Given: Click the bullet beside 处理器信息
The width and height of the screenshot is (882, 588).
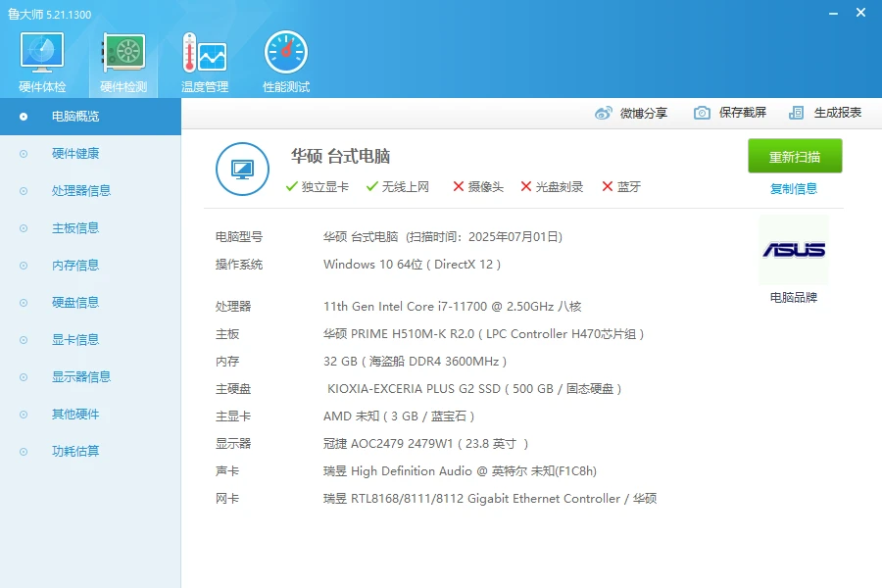Looking at the screenshot, I should coord(24,191).
